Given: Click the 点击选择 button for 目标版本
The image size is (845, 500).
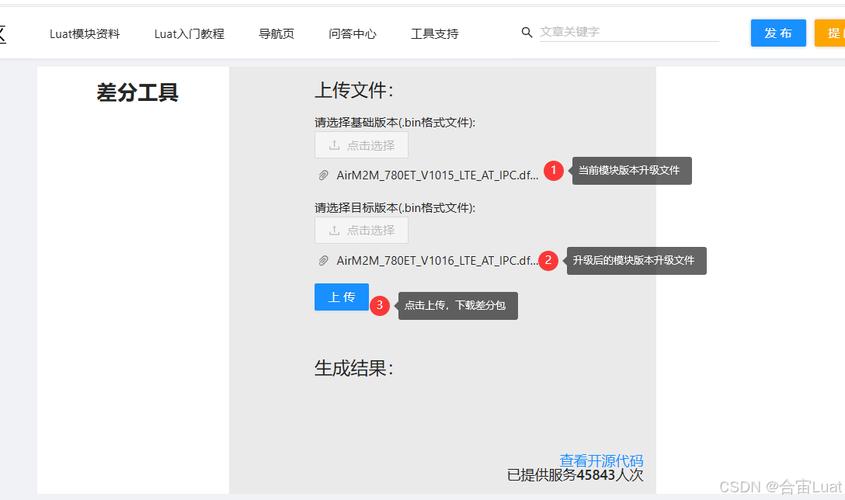Looking at the screenshot, I should 362,231.
